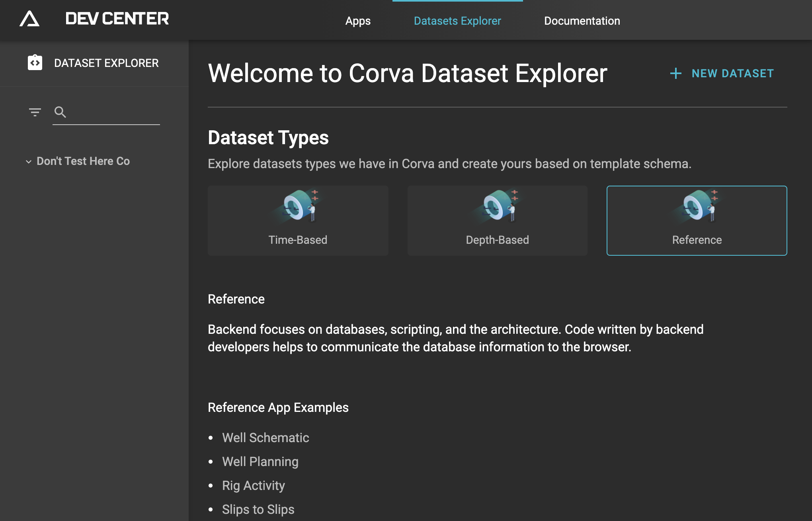Click the Welcome to Corva Dataset Explorer title
This screenshot has width=812, height=521.
(x=408, y=73)
